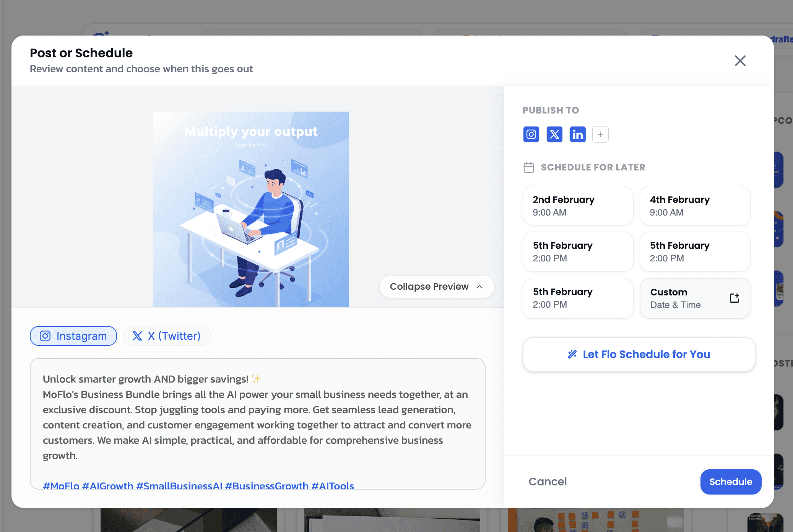The height and width of the screenshot is (532, 793).
Task: Toggle X publish channel icon
Action: [554, 135]
